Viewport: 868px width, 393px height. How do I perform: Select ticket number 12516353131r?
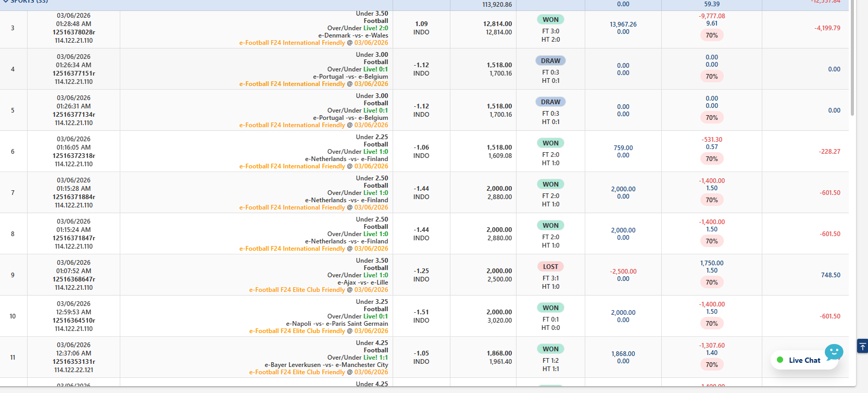tap(74, 362)
